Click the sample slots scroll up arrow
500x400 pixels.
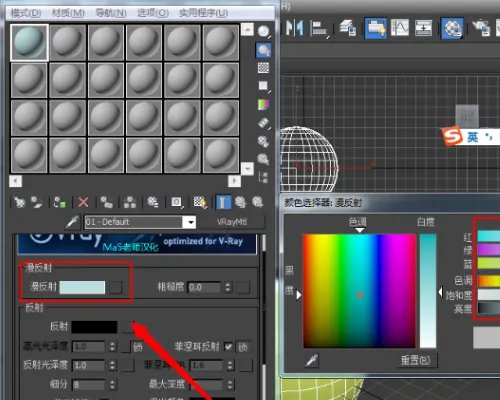pyautogui.click(x=247, y=29)
